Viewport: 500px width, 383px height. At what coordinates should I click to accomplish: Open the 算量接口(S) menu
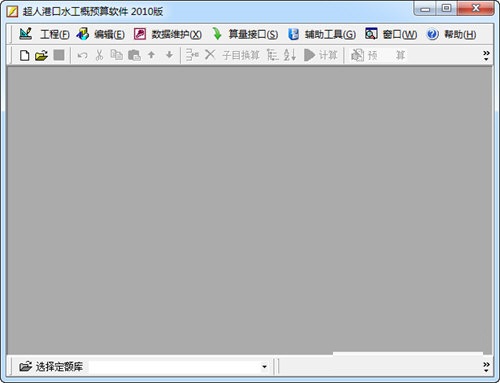coord(245,34)
